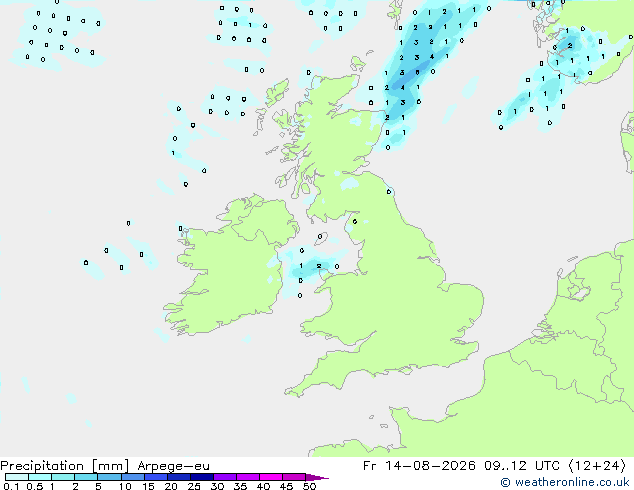The height and width of the screenshot is (490, 634).
Task: Click the '09..12 UTC' time label
Action: [x=522, y=466]
